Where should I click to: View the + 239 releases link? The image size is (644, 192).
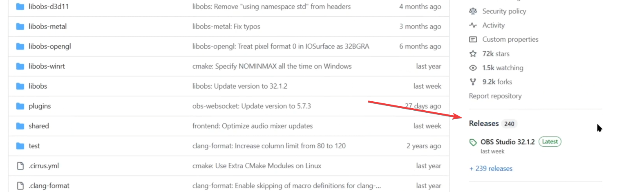tap(491, 168)
